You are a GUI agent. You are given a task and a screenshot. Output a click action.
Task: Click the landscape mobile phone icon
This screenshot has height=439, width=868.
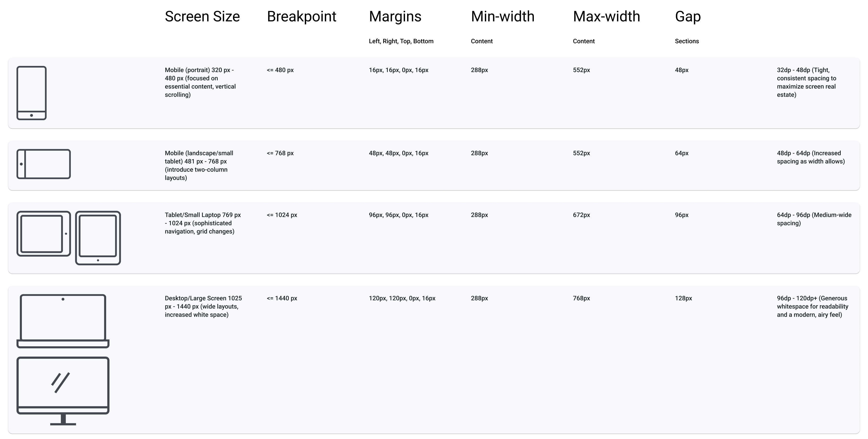[44, 164]
